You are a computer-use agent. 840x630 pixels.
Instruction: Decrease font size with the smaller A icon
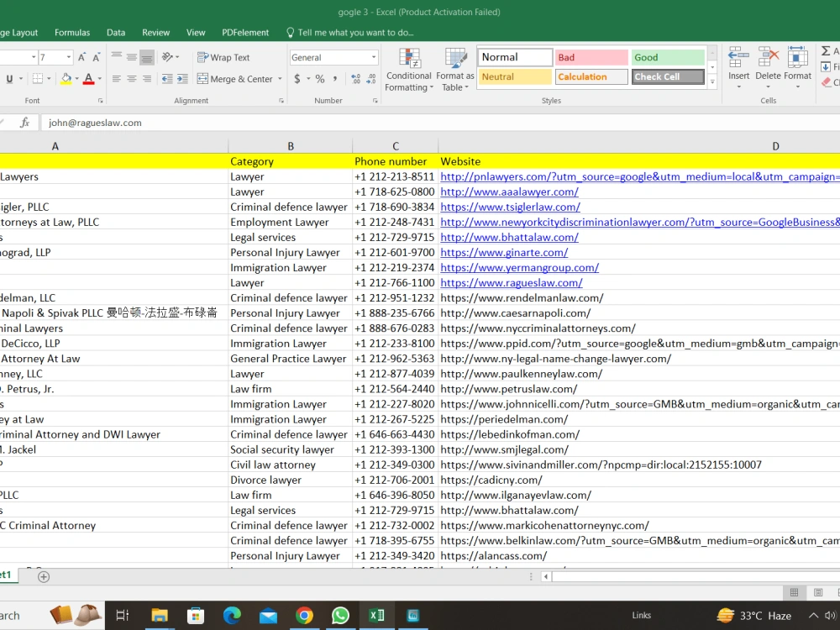coord(97,57)
